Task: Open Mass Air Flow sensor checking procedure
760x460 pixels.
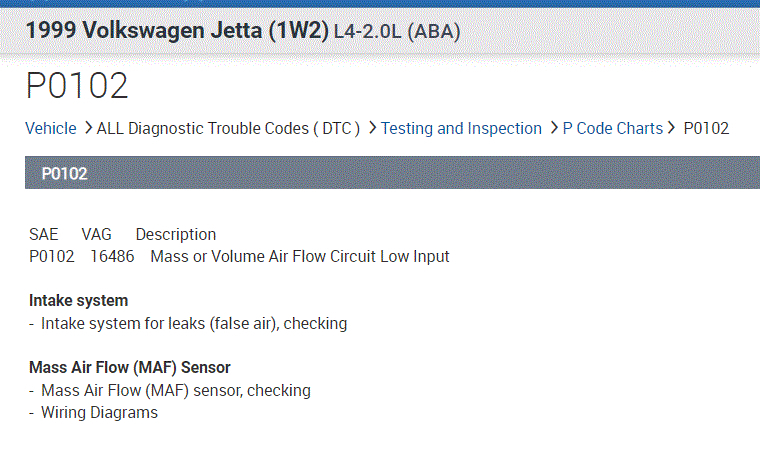Action: coord(176,390)
